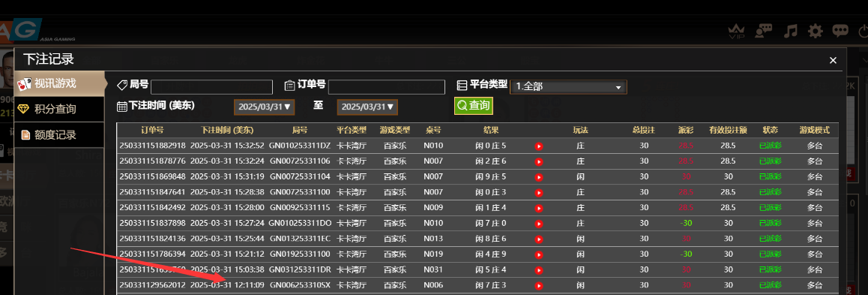Click the 状态 column header
Viewport: 868px width, 295px height.
click(x=770, y=131)
